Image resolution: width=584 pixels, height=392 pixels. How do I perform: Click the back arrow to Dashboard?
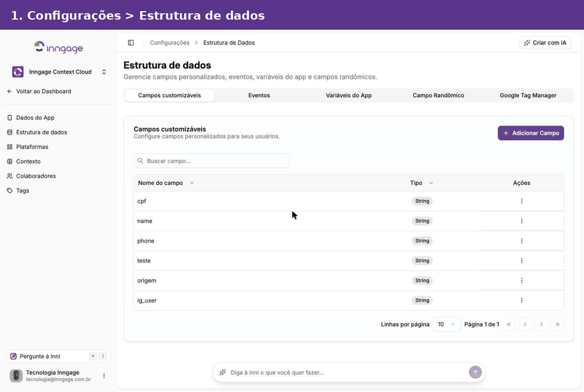click(10, 91)
